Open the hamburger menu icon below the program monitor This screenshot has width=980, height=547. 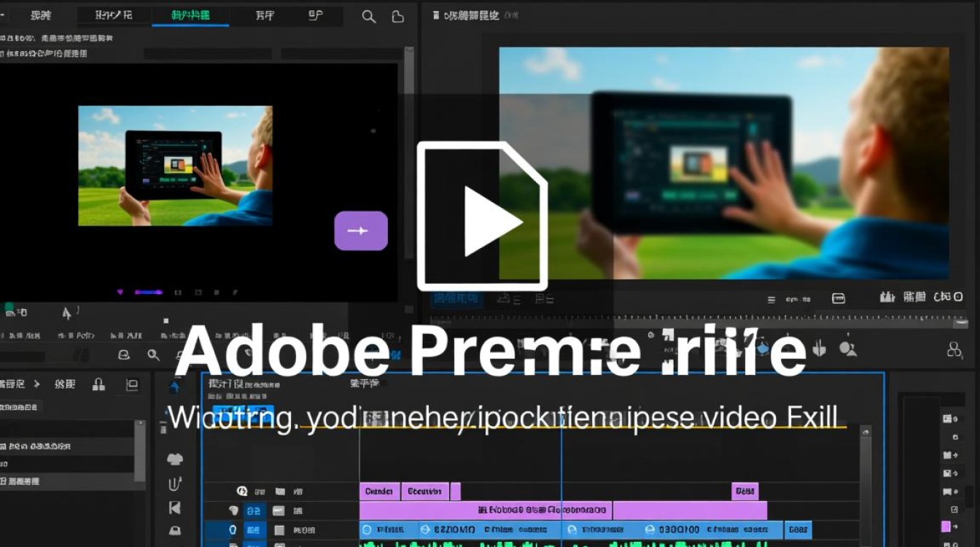[x=771, y=299]
